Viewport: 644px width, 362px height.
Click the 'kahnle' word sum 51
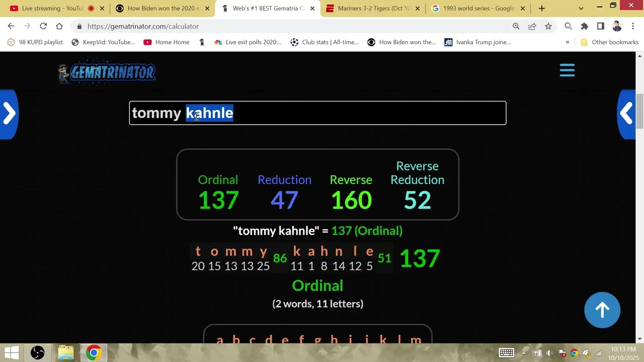384,258
